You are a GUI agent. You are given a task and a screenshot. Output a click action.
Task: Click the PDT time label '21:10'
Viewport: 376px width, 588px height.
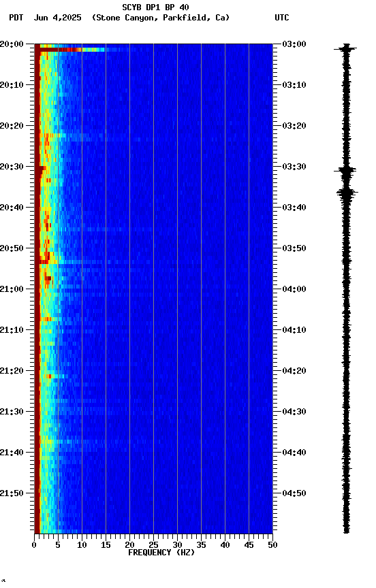[x=12, y=330]
